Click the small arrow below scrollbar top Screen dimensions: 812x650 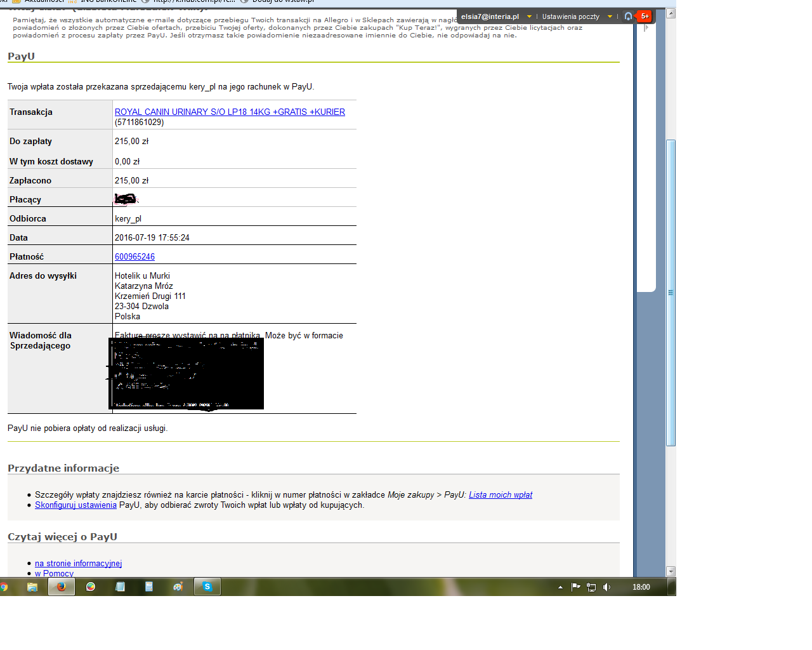tap(646, 27)
